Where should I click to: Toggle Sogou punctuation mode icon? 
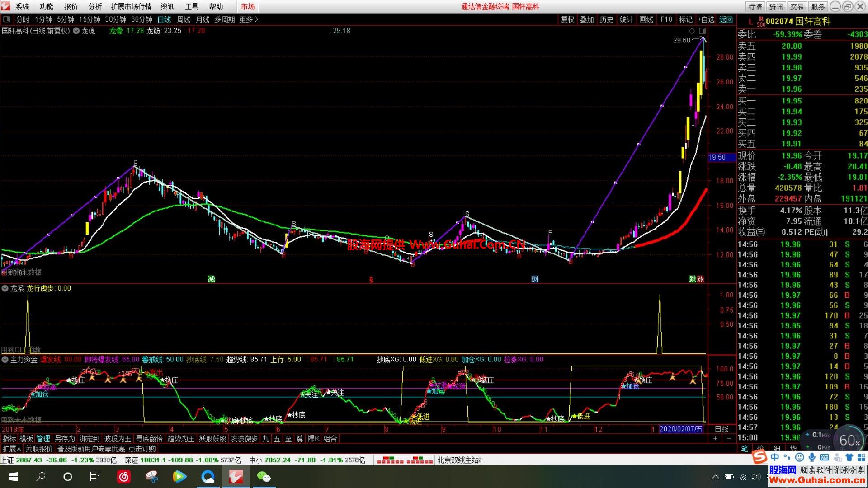coord(788,457)
